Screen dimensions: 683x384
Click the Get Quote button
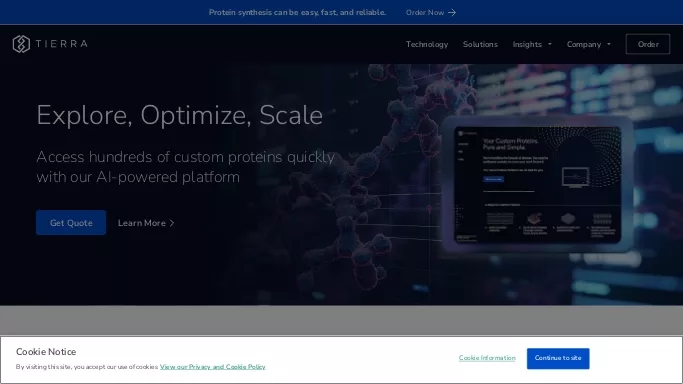(x=71, y=222)
